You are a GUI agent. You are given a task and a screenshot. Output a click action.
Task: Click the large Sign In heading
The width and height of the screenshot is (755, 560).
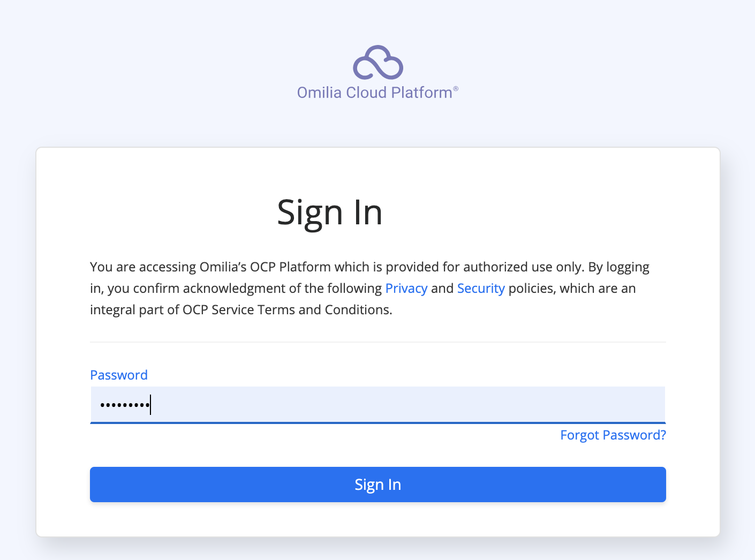(330, 213)
